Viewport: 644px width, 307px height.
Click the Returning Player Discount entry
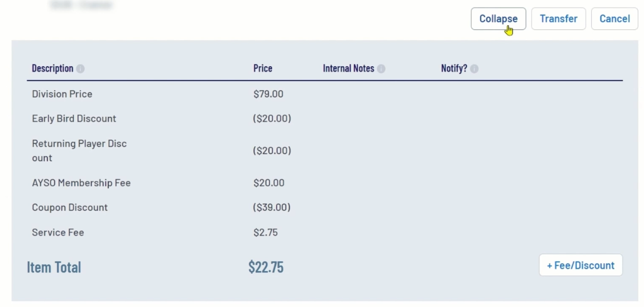point(79,151)
